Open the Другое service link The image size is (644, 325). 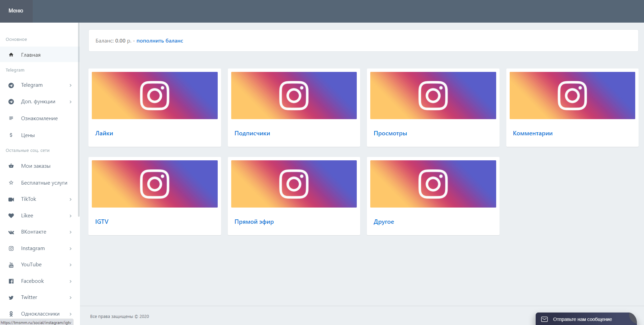[x=384, y=222]
